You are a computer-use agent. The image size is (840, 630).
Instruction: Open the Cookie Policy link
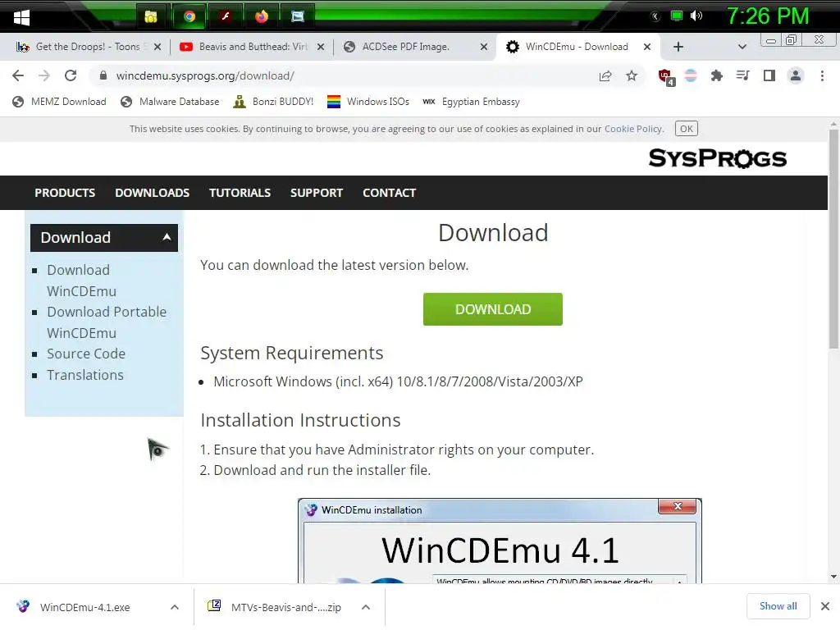click(x=633, y=129)
